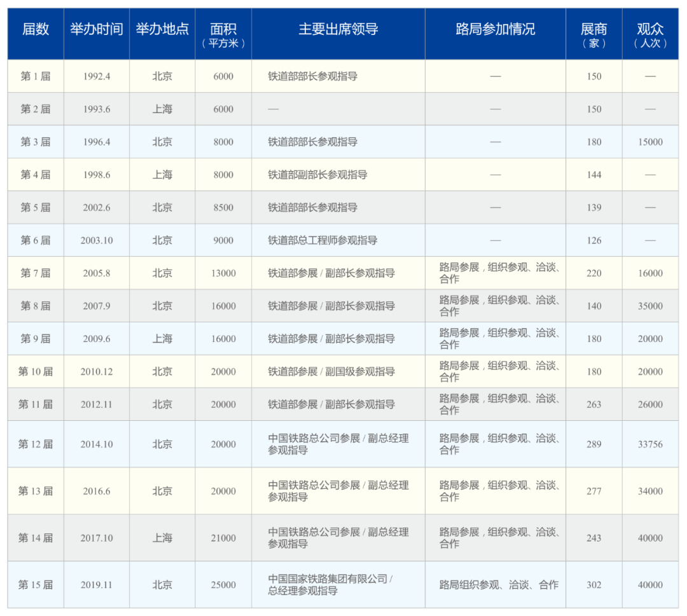The image size is (687, 616).
Task: Click the 观众（人次）column header
Action: point(650,34)
